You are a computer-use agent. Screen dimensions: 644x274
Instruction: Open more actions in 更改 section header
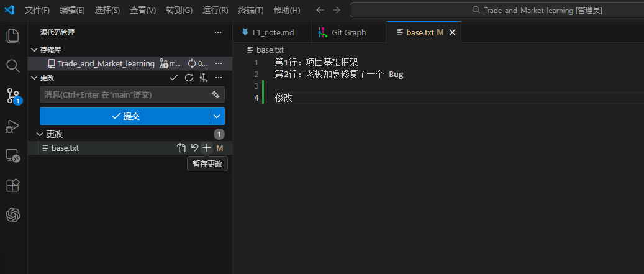coord(219,78)
